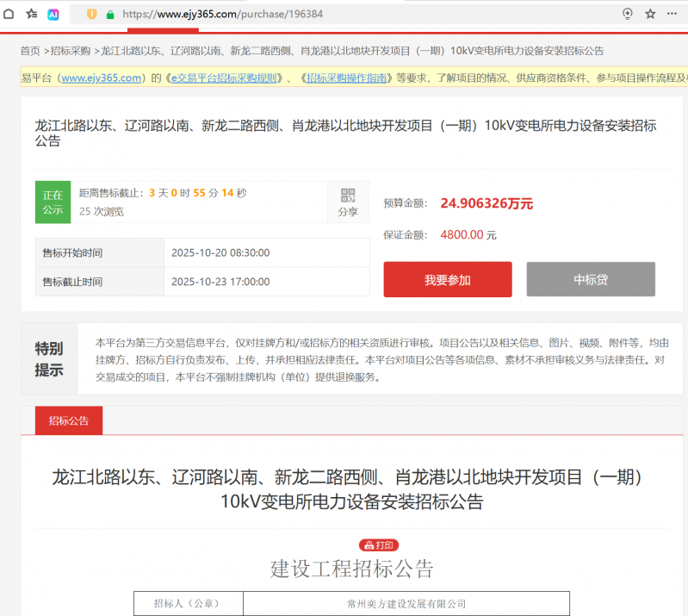
Task: Click the zoom icon in address bar
Action: (x=628, y=14)
